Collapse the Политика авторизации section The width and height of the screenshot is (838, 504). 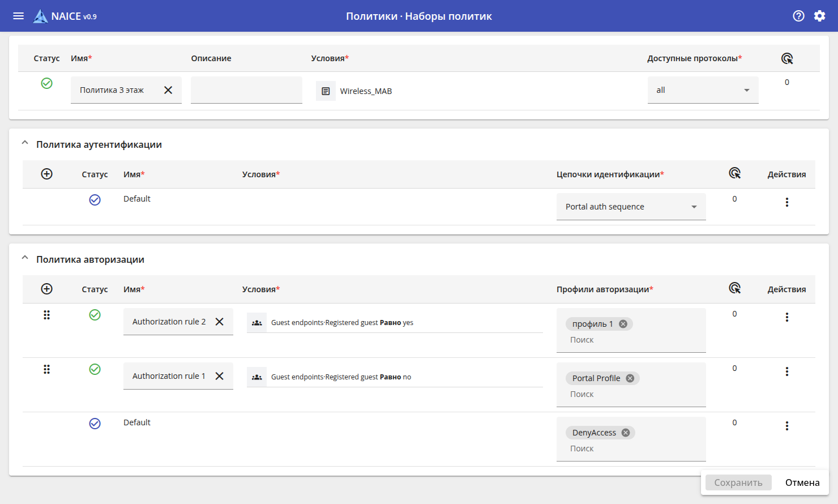[x=25, y=258]
